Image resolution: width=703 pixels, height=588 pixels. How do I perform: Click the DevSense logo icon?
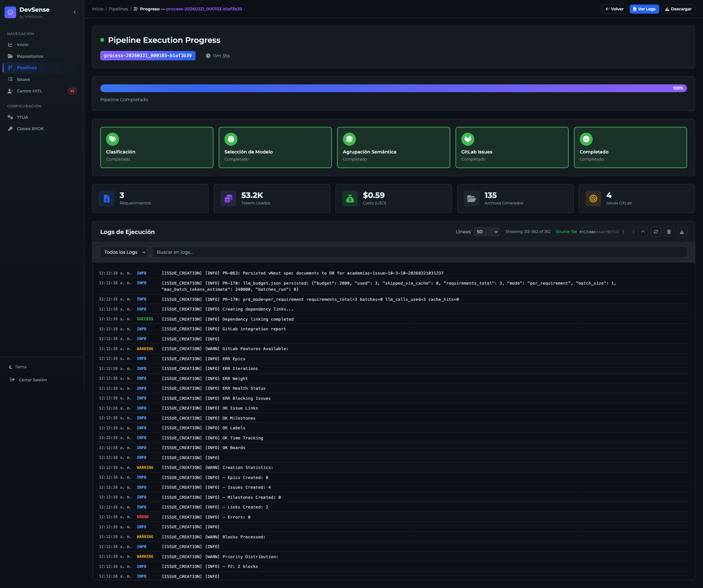(x=10, y=12)
